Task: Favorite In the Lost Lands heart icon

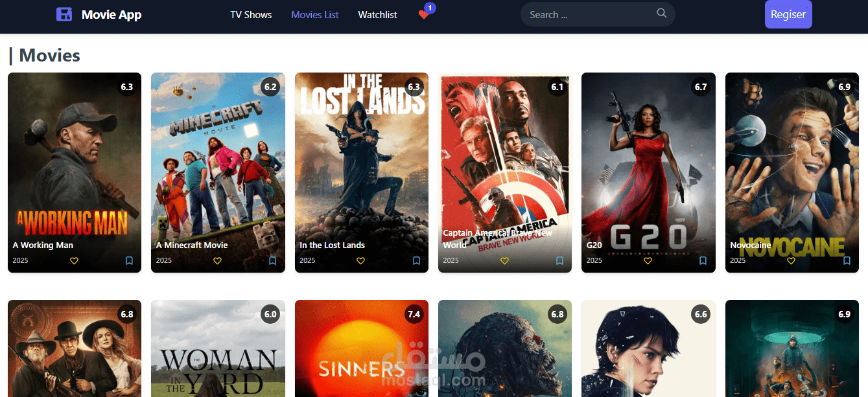Action: 360,260
